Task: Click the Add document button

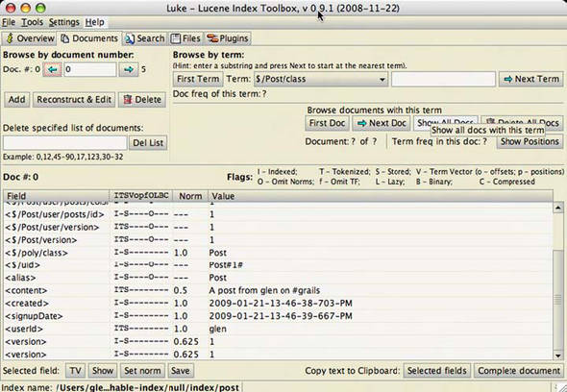Action: point(17,100)
